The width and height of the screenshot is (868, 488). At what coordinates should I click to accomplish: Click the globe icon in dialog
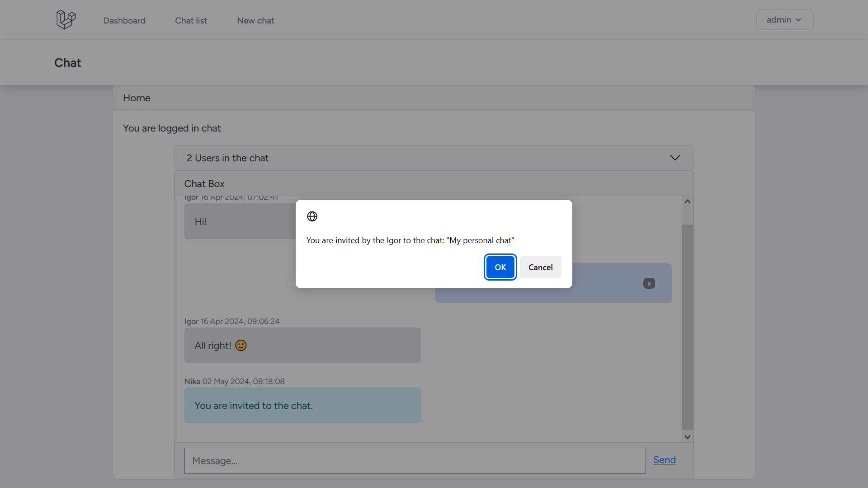pos(312,216)
